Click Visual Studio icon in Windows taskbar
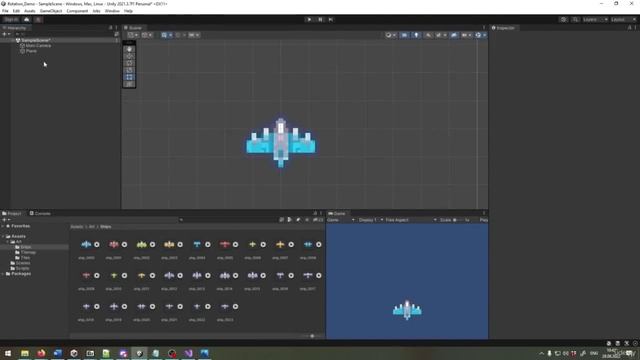The height and width of the screenshot is (360, 640). [188, 353]
